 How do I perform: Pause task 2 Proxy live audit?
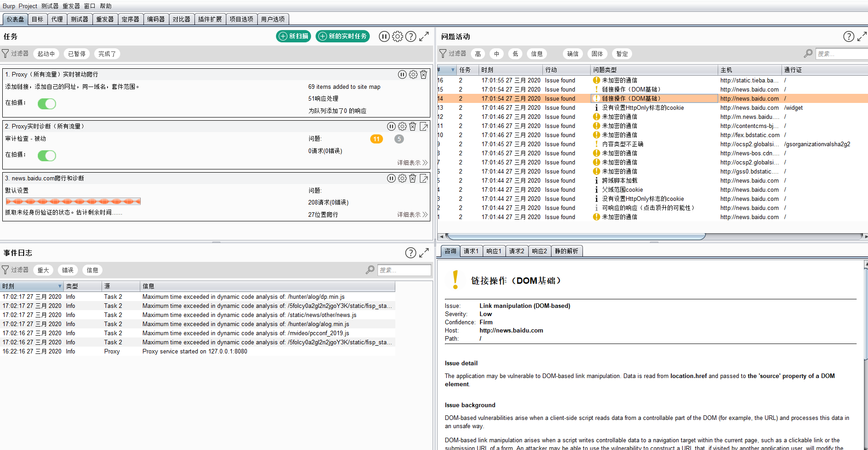391,126
